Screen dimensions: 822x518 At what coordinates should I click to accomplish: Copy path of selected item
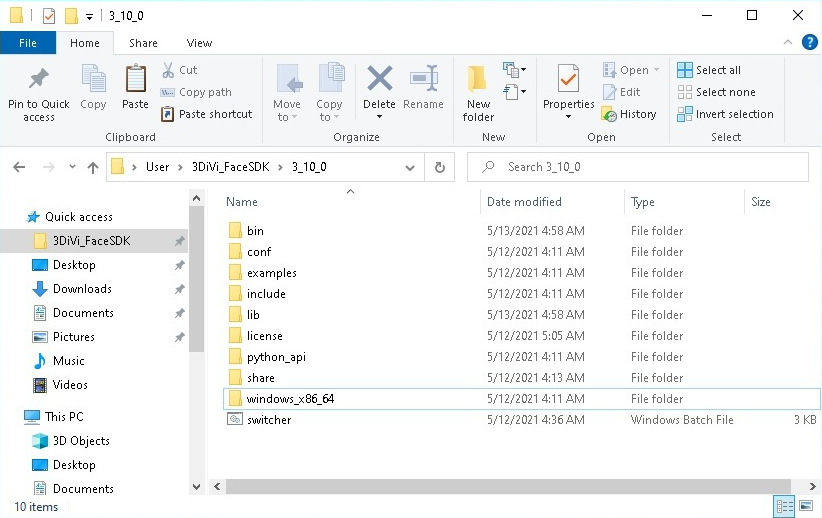click(196, 92)
